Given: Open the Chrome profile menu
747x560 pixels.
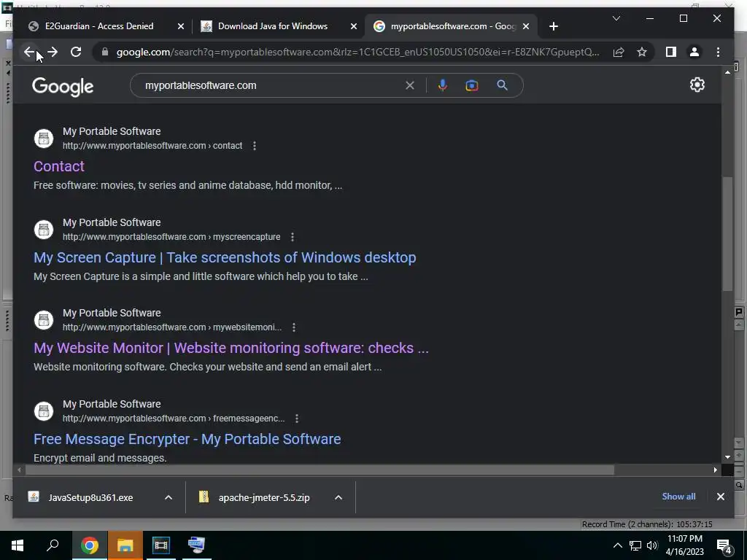Looking at the screenshot, I should pyautogui.click(x=694, y=52).
